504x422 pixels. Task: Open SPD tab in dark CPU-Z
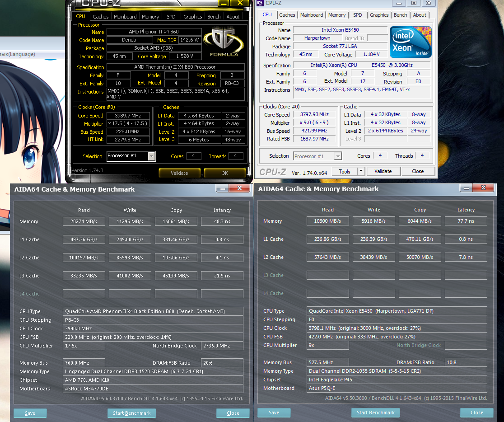[x=171, y=16]
